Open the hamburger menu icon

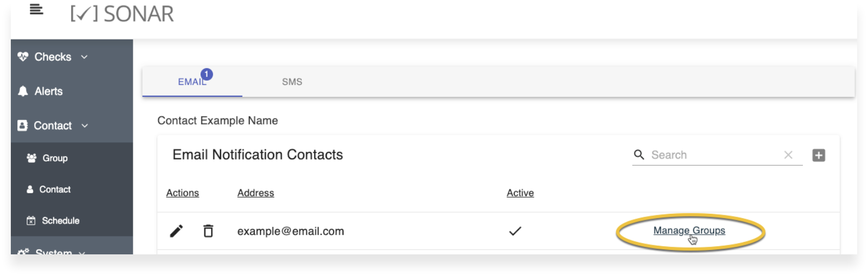[x=36, y=10]
